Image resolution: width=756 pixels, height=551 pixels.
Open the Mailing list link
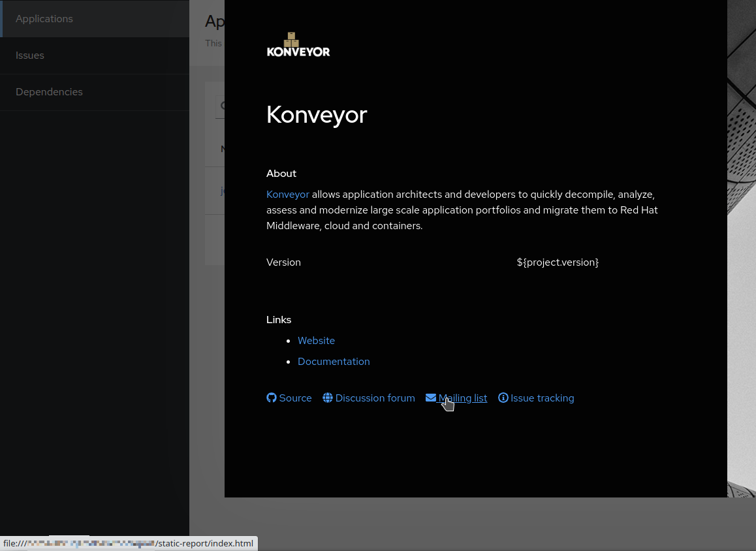point(462,398)
